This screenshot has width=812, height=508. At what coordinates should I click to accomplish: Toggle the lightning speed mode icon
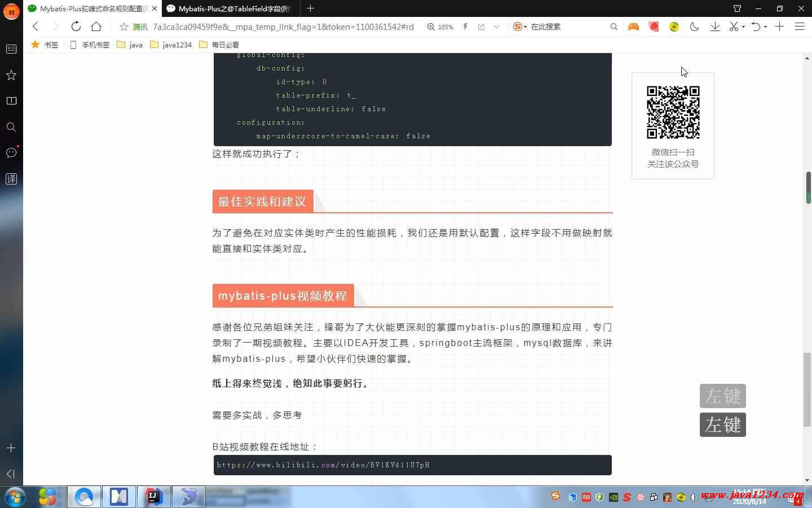point(465,27)
